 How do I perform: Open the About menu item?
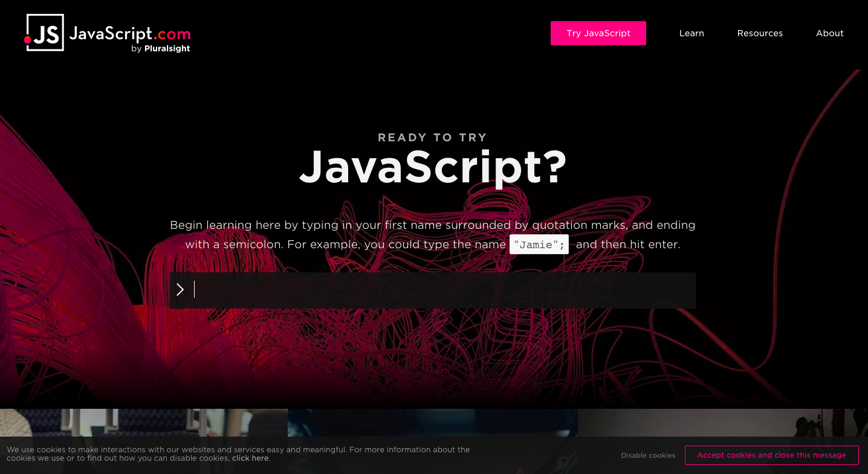tap(830, 33)
